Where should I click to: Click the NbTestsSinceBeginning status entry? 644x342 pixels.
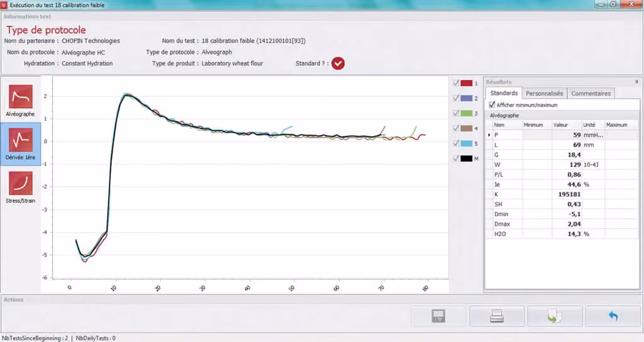[35, 338]
